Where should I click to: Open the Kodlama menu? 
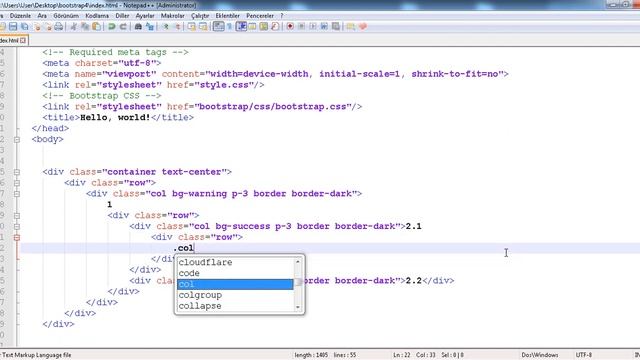point(97,16)
